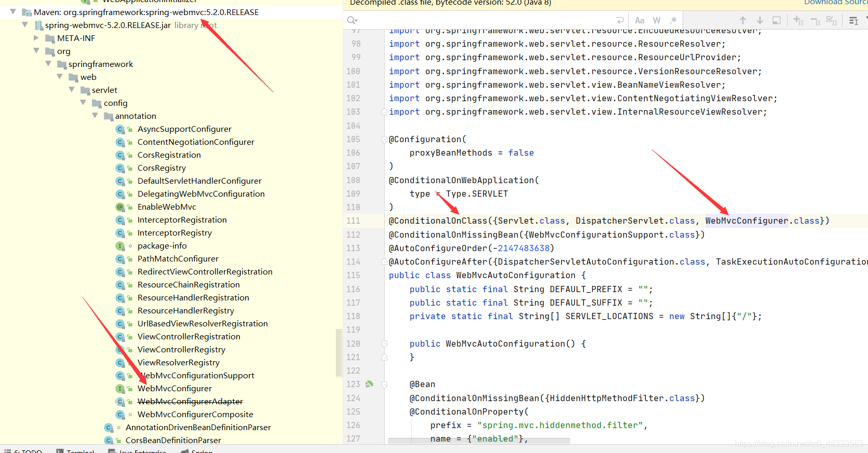Viewport: 868px width, 453px height.
Task: Collapse the org package node
Action: [x=36, y=51]
